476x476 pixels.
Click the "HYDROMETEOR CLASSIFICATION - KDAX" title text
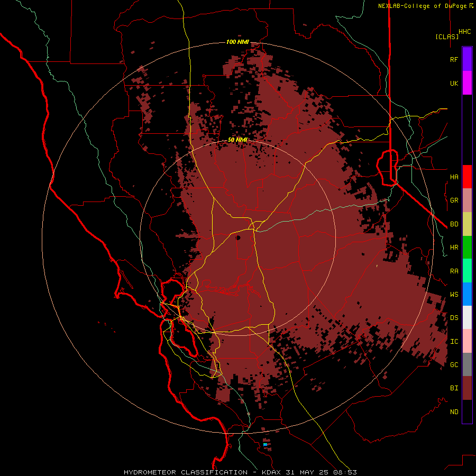click(203, 472)
